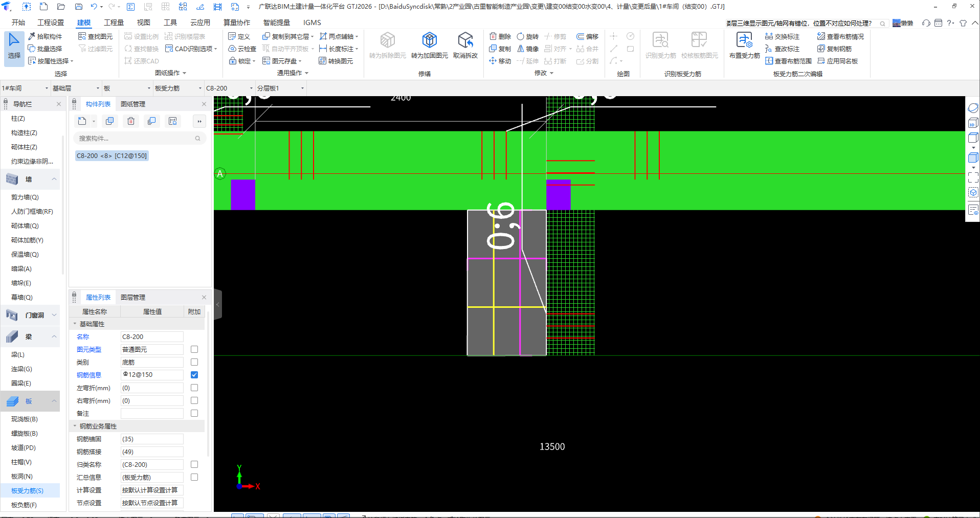Open 查找图元 tool

(96, 36)
